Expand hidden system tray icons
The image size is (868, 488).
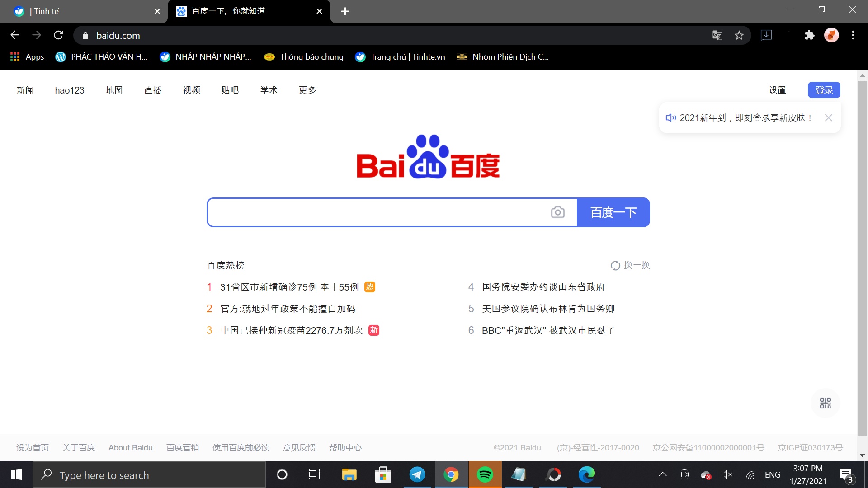[662, 474]
